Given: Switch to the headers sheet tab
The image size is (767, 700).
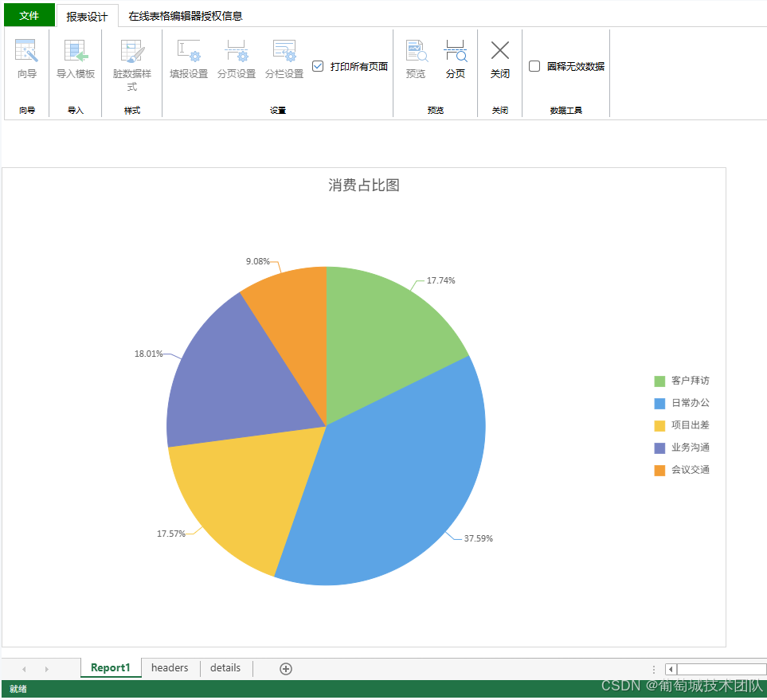Looking at the screenshot, I should pos(170,667).
